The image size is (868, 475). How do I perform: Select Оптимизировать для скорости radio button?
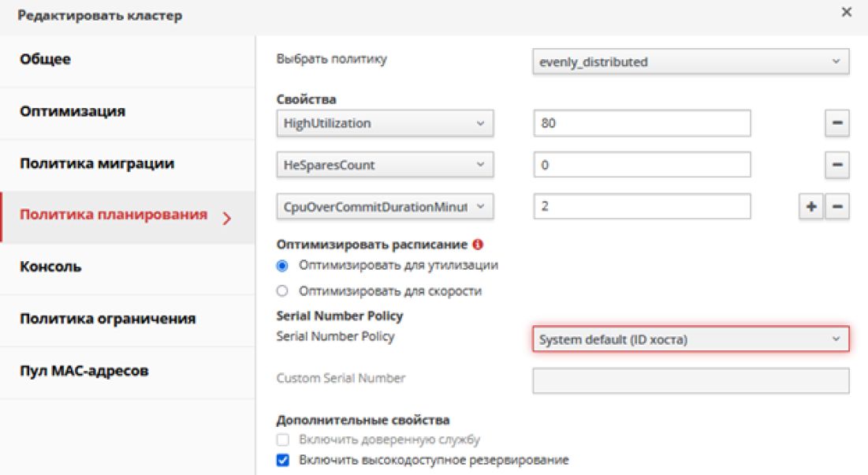pos(283,291)
